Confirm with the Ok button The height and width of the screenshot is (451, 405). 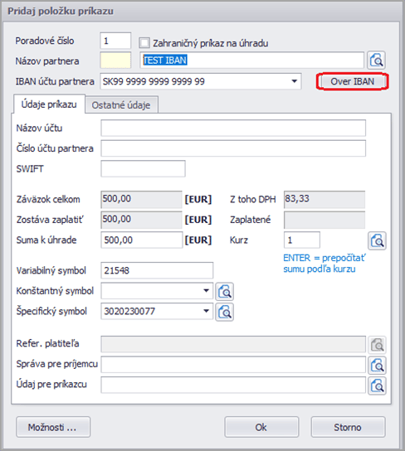pyautogui.click(x=261, y=427)
